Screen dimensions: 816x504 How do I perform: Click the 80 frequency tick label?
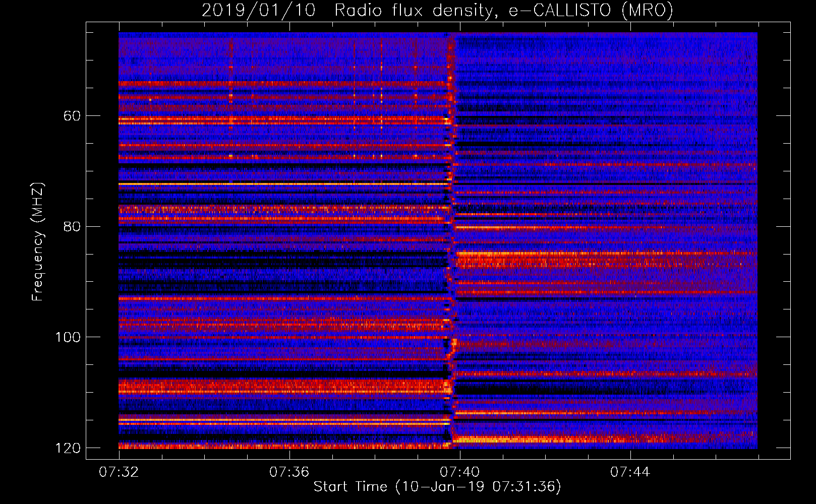coord(72,226)
